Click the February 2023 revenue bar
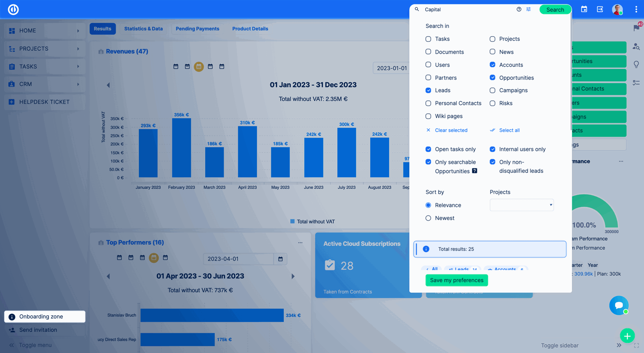The image size is (644, 353). click(181, 148)
